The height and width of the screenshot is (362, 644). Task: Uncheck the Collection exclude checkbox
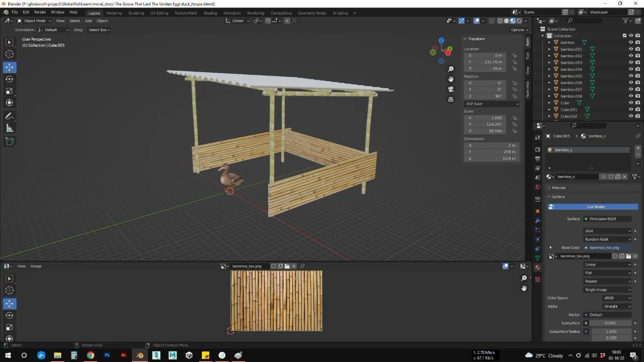(x=624, y=36)
